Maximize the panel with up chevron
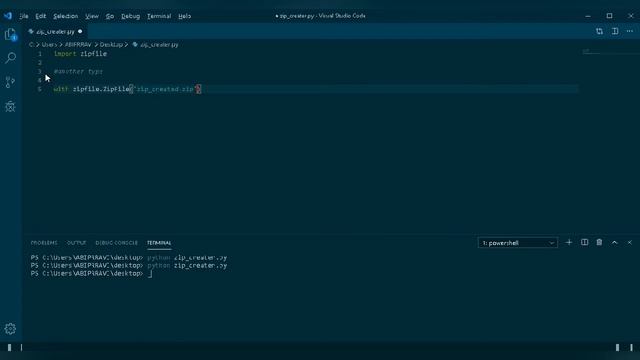The height and width of the screenshot is (360, 640). coord(615,242)
